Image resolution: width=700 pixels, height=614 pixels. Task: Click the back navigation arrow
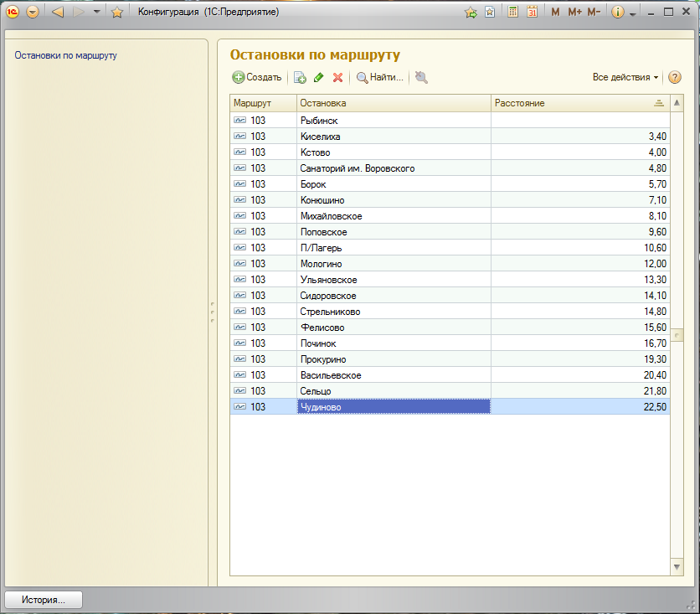[57, 13]
